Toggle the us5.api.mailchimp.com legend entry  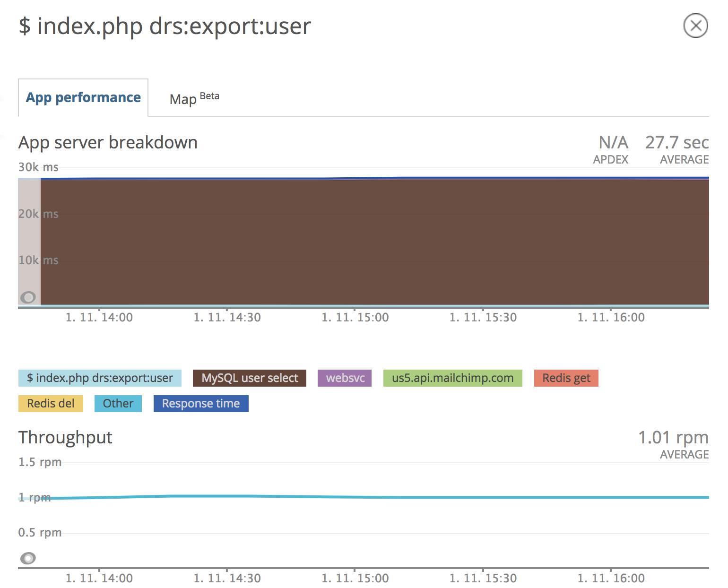pyautogui.click(x=452, y=378)
